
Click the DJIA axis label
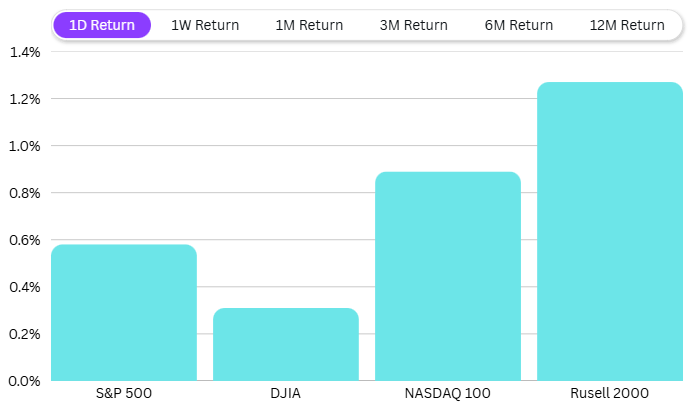coord(286,393)
